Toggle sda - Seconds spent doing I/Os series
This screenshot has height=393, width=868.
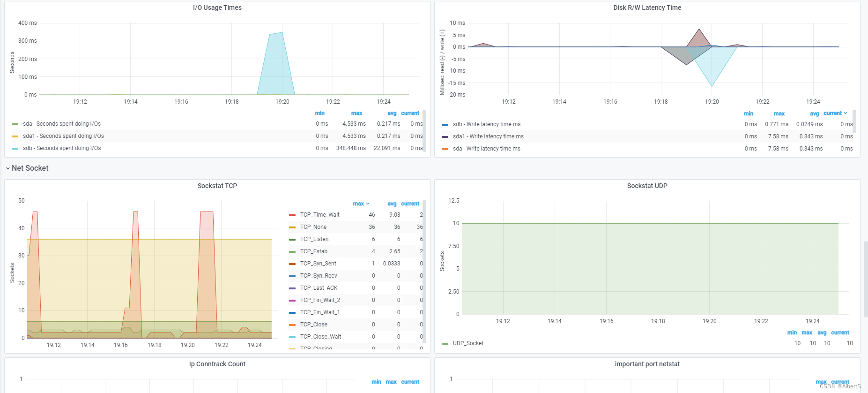(x=62, y=124)
